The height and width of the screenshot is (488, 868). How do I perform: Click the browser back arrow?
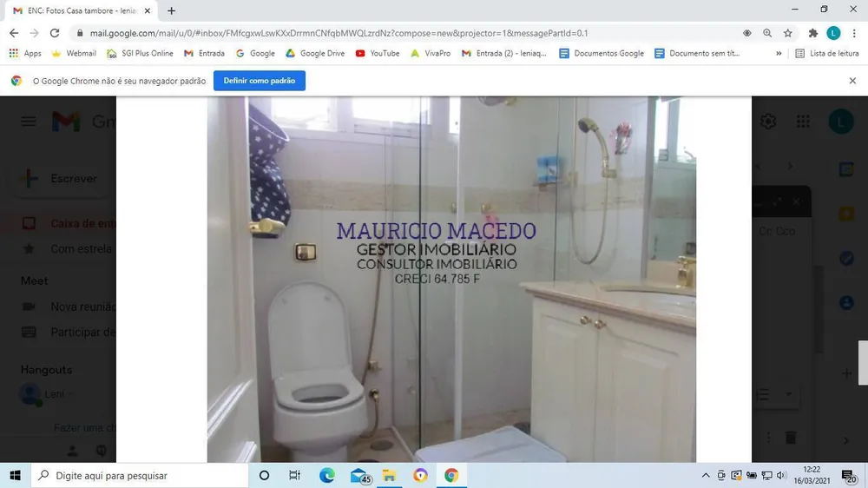[x=14, y=33]
